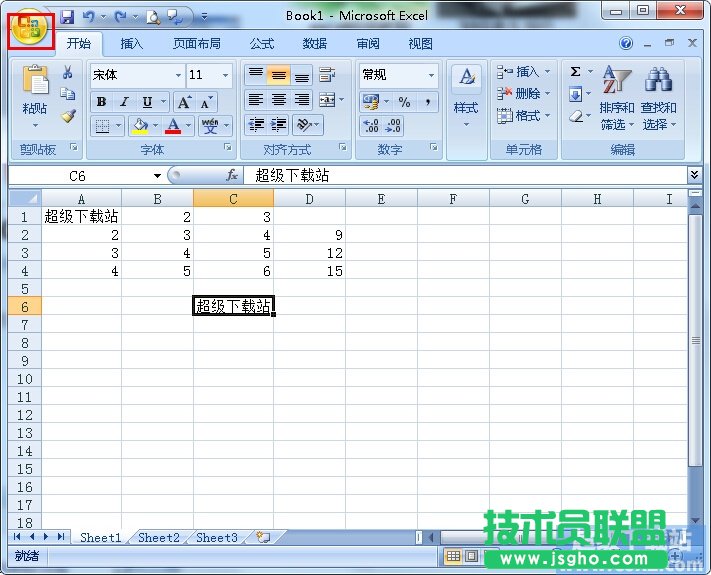
Task: Center text horizontally
Action: (278, 99)
